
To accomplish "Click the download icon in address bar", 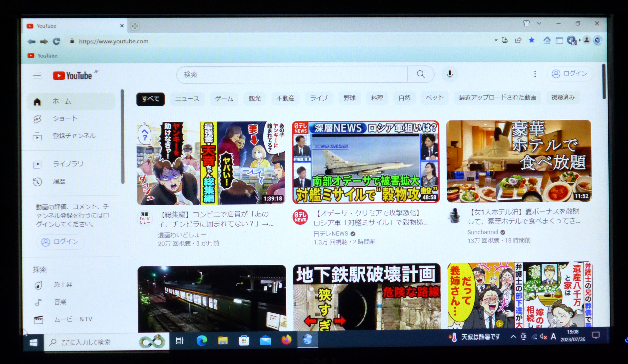I will click(x=505, y=40).
